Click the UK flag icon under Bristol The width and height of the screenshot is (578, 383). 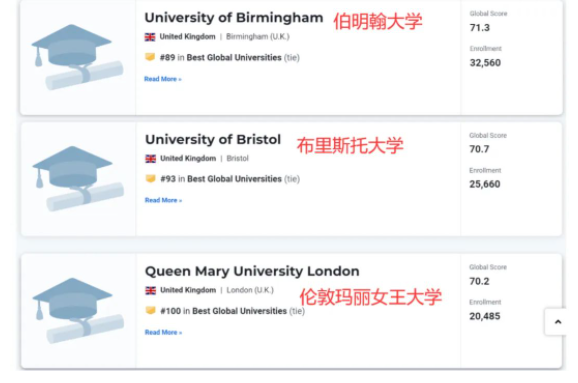pyautogui.click(x=150, y=159)
